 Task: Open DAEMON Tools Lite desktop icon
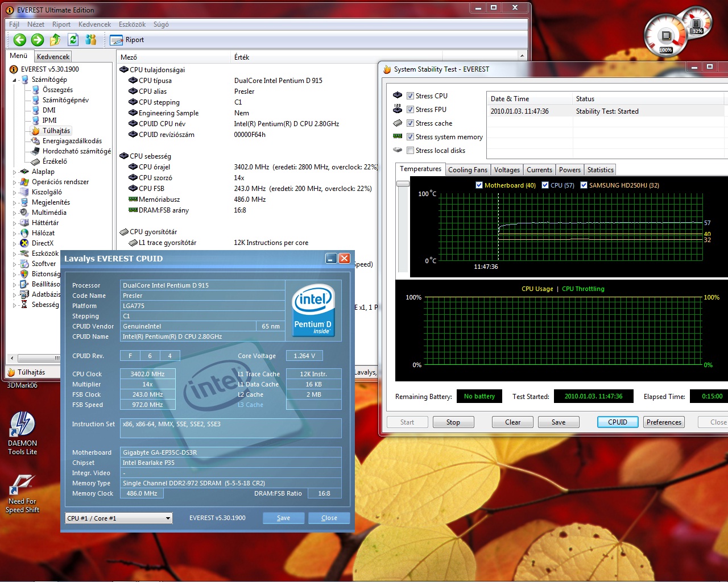click(22, 434)
